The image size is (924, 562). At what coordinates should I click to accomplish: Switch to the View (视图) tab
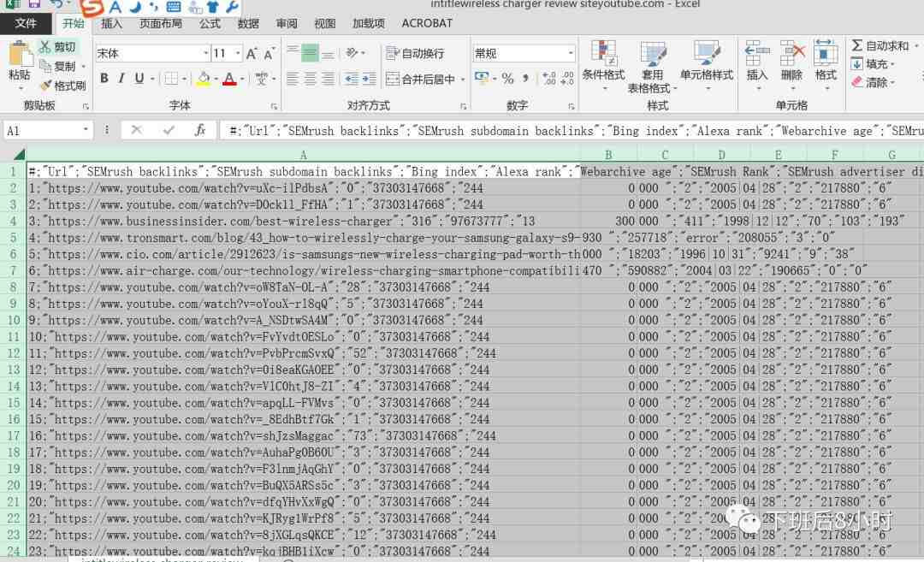click(325, 24)
